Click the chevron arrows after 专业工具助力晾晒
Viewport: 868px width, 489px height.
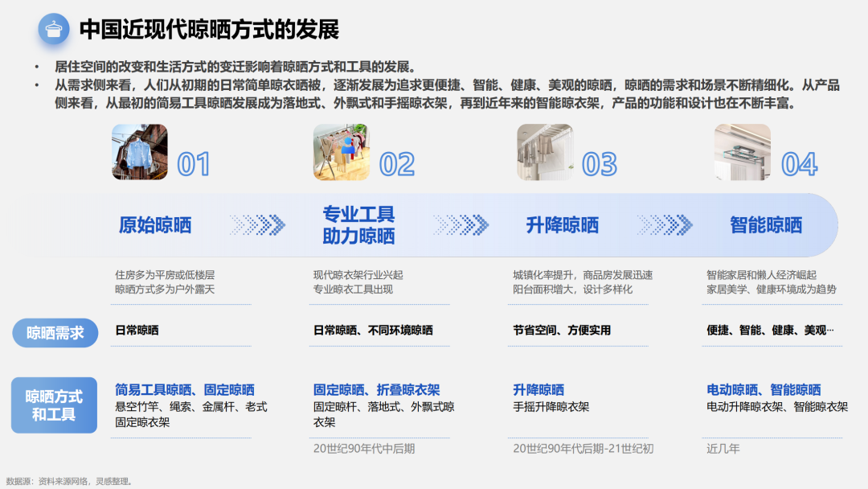coord(461,225)
